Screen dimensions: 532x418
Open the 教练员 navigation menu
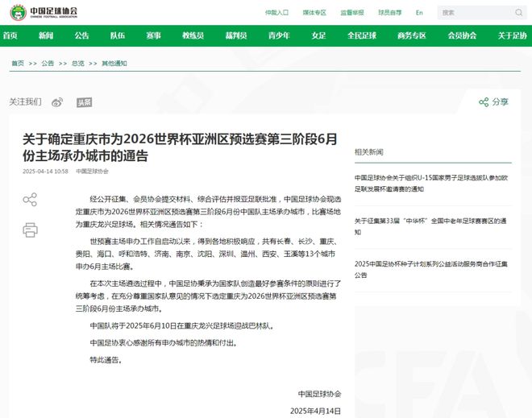(x=193, y=35)
